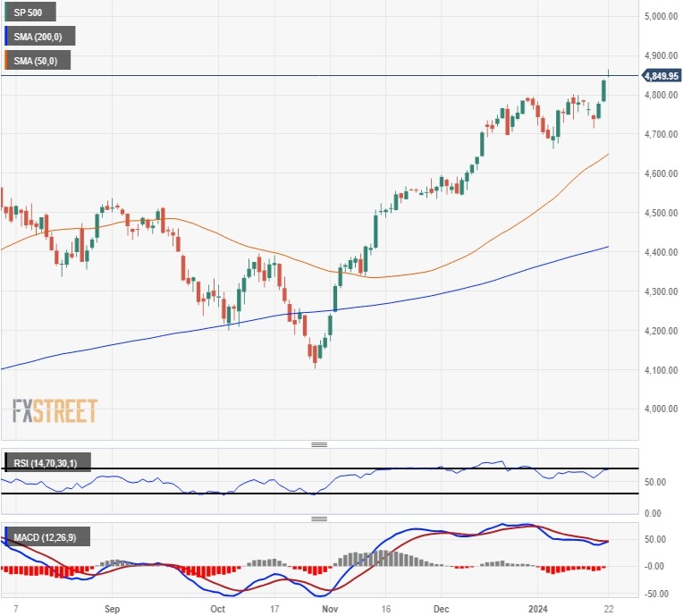Click the 4,849.95 current price tag

662,76
